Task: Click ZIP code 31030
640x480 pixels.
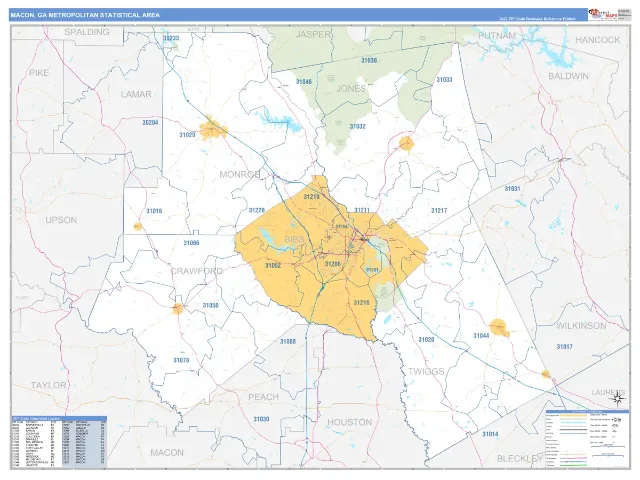Action: (x=261, y=419)
